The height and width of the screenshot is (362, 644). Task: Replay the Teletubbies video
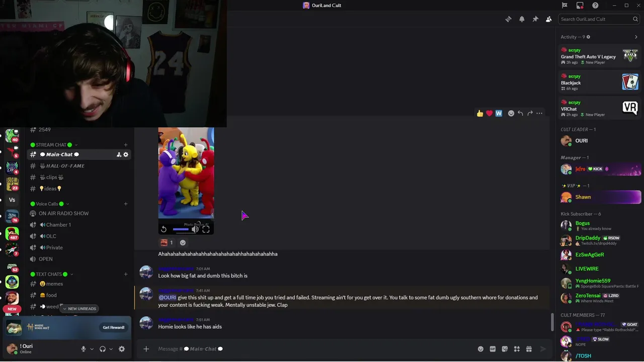[164, 229]
